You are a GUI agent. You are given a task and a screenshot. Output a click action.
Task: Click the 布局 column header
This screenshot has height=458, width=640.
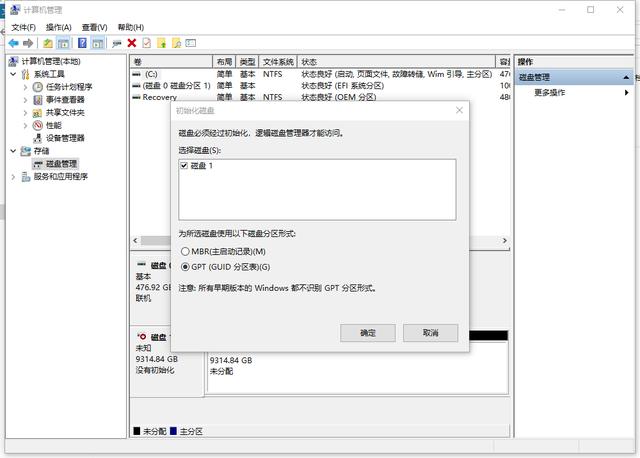(224, 62)
